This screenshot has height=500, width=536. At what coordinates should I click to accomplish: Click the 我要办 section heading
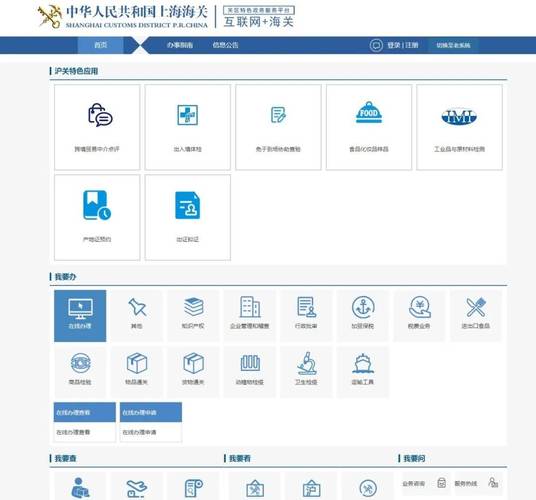click(x=65, y=276)
